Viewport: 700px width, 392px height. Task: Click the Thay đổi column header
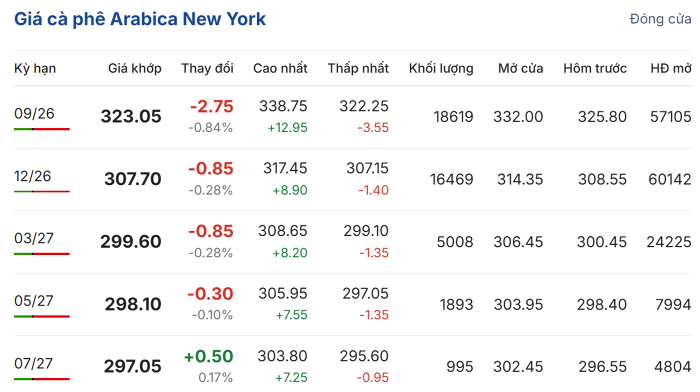click(207, 68)
